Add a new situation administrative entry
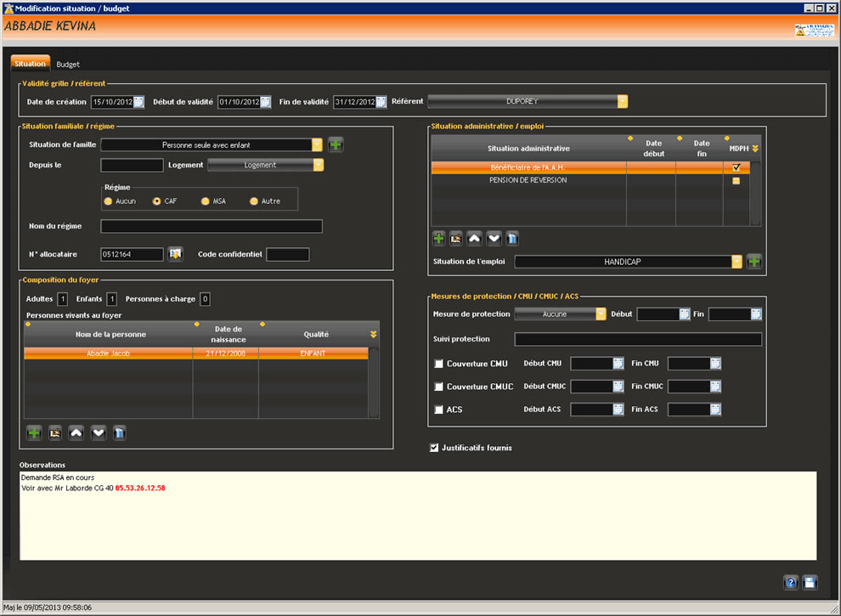Screen dimensions: 841x616 [x=439, y=238]
